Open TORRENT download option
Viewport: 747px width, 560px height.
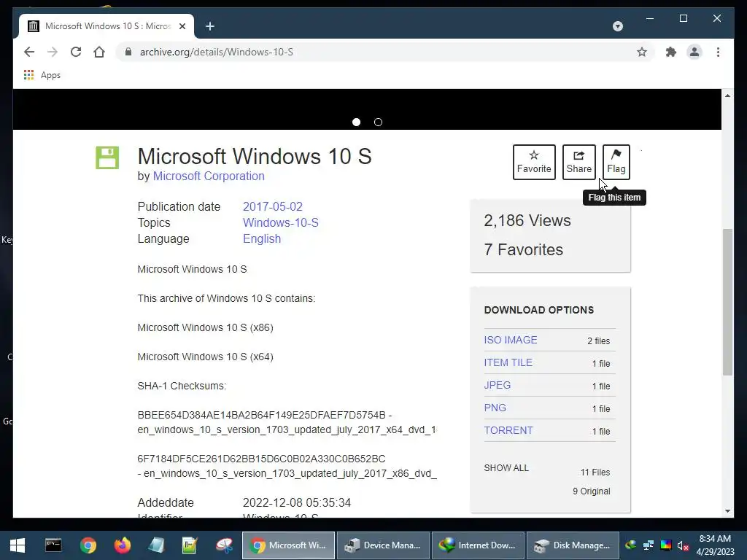point(508,430)
